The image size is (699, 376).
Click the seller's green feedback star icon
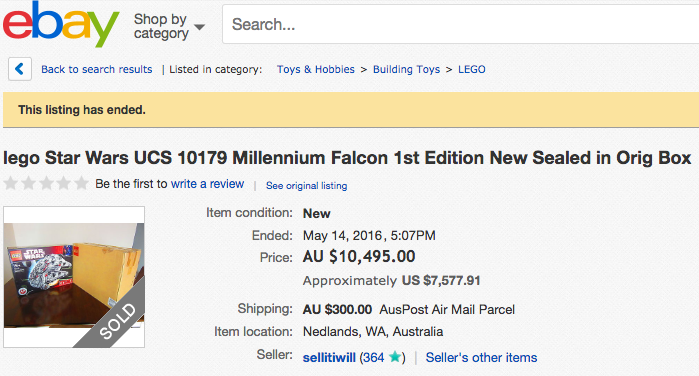click(395, 357)
